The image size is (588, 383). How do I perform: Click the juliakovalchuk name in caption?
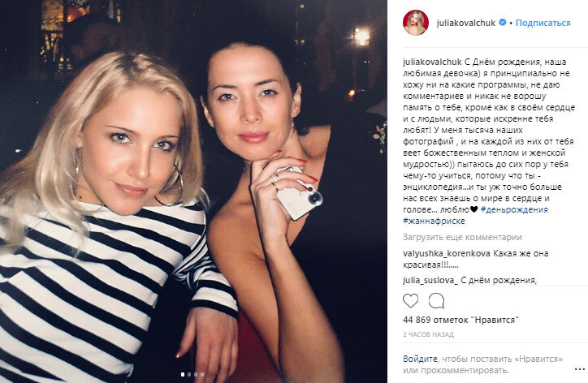432,62
